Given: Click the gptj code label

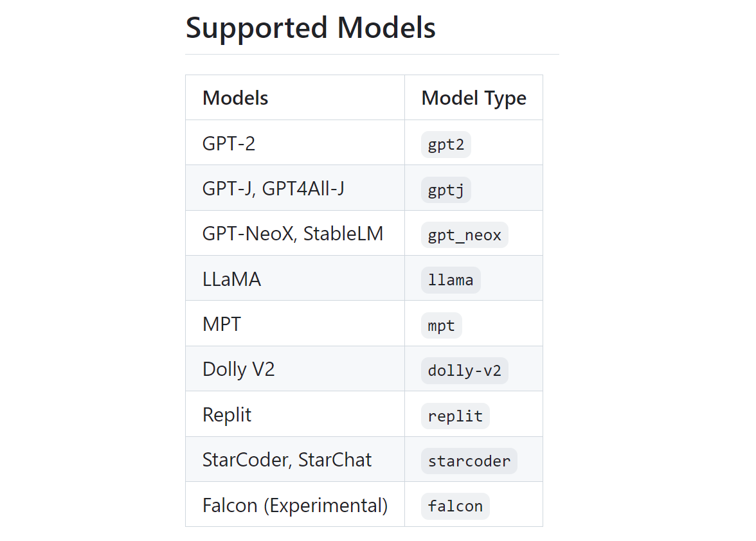Looking at the screenshot, I should click(x=446, y=190).
